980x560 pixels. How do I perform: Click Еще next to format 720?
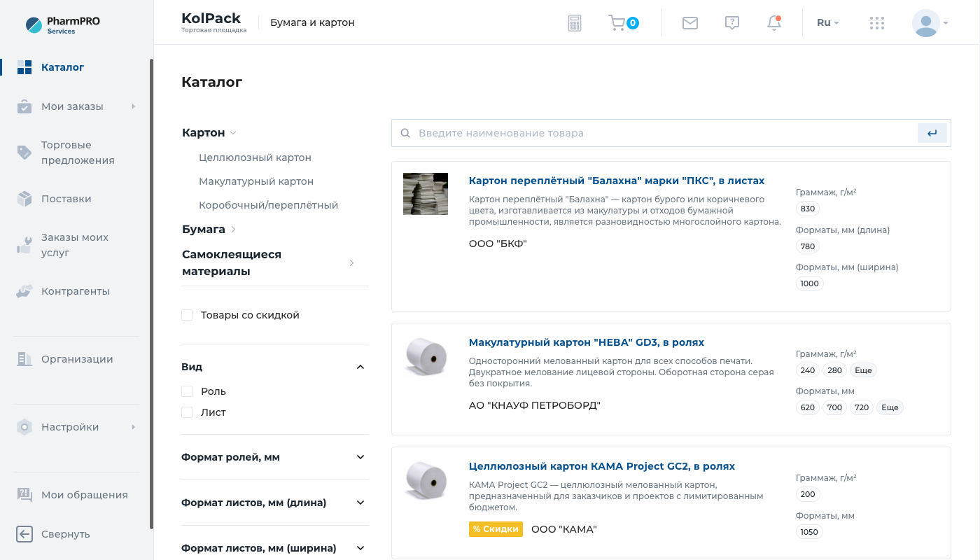coord(890,407)
